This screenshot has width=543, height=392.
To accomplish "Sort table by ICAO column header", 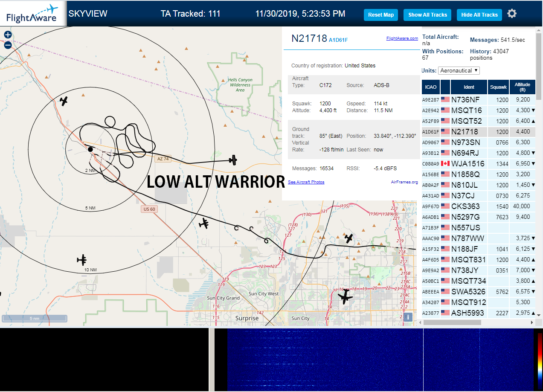I will click(431, 87).
